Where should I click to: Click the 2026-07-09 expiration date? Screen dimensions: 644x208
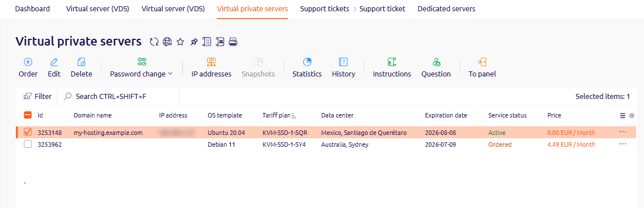[x=440, y=144]
